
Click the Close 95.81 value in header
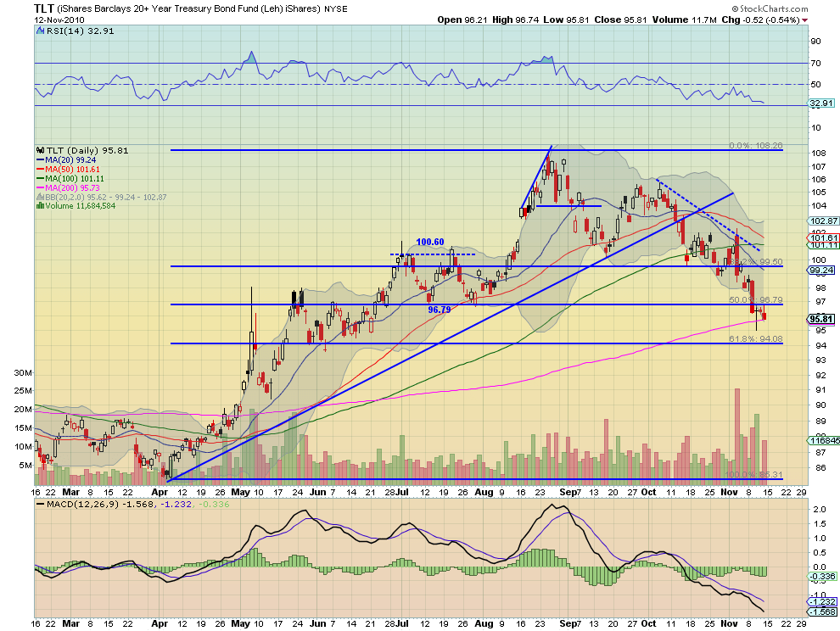621,20
